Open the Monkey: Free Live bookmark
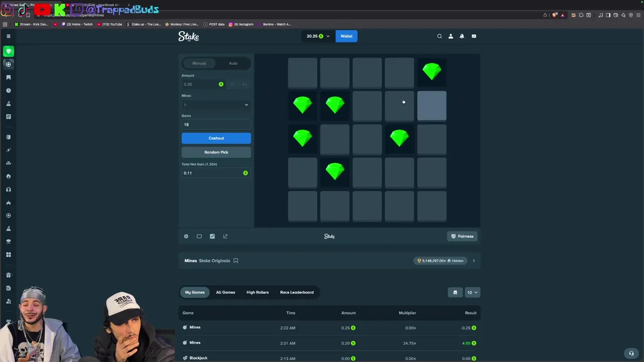 pyautogui.click(x=182, y=24)
